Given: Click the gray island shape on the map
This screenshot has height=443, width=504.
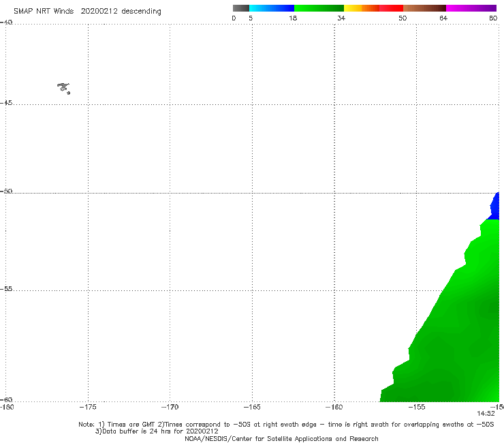Looking at the screenshot, I should tap(63, 88).
